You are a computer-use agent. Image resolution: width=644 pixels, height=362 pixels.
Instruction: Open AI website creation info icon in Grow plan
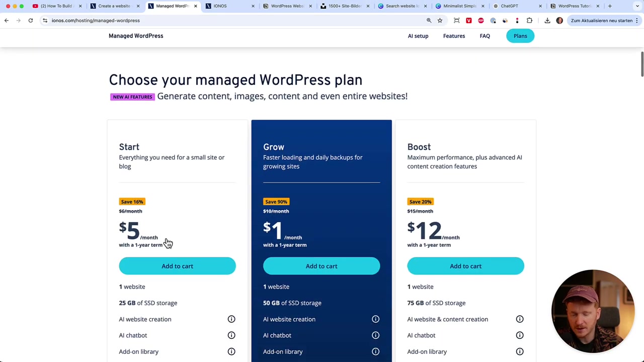[375, 319]
